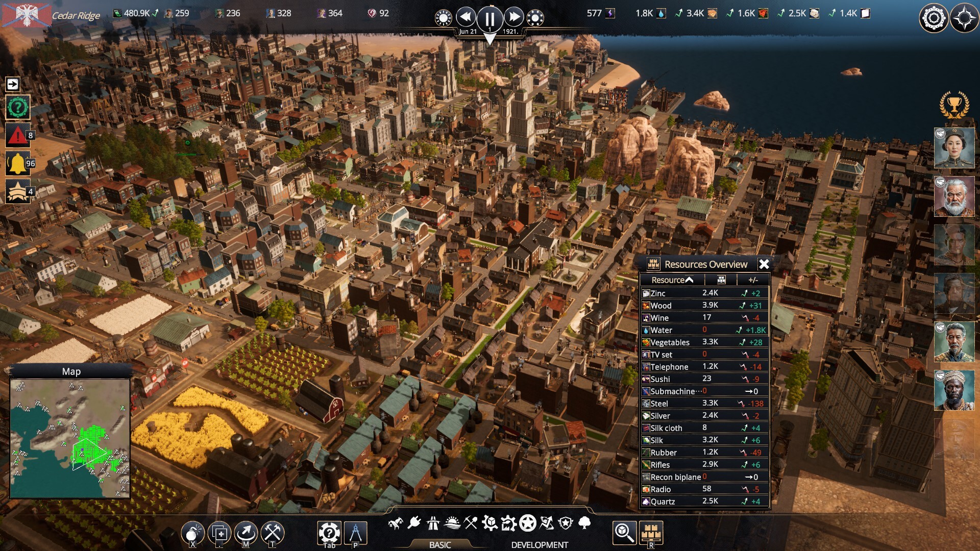
Task: Select the copy building tool
Action: click(x=219, y=533)
